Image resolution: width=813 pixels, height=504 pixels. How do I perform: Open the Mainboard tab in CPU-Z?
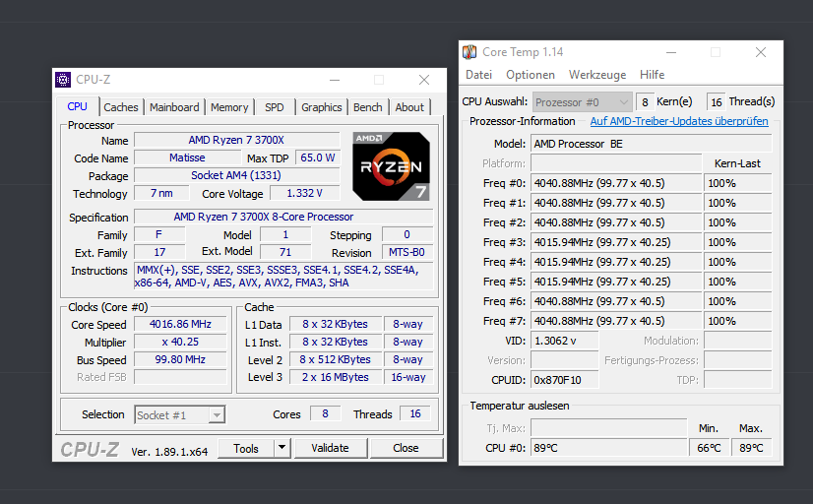point(174,107)
